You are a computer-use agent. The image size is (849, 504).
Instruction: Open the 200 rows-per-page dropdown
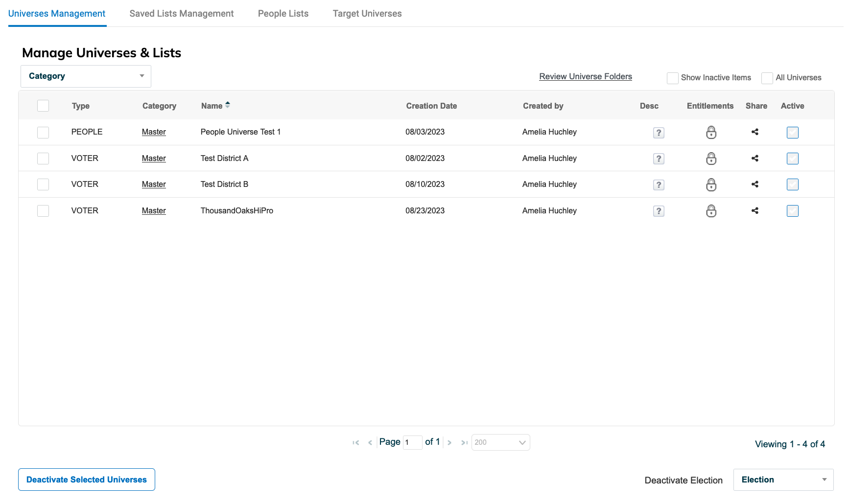[x=500, y=442]
